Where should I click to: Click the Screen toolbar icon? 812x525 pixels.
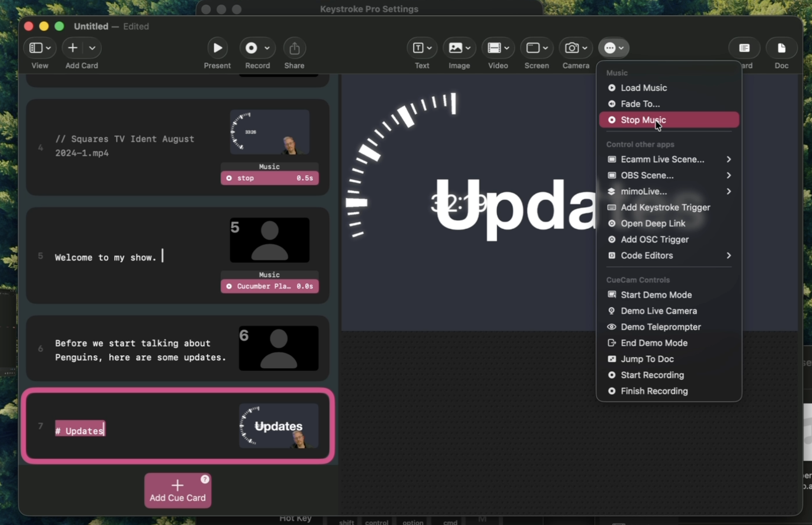click(x=533, y=48)
